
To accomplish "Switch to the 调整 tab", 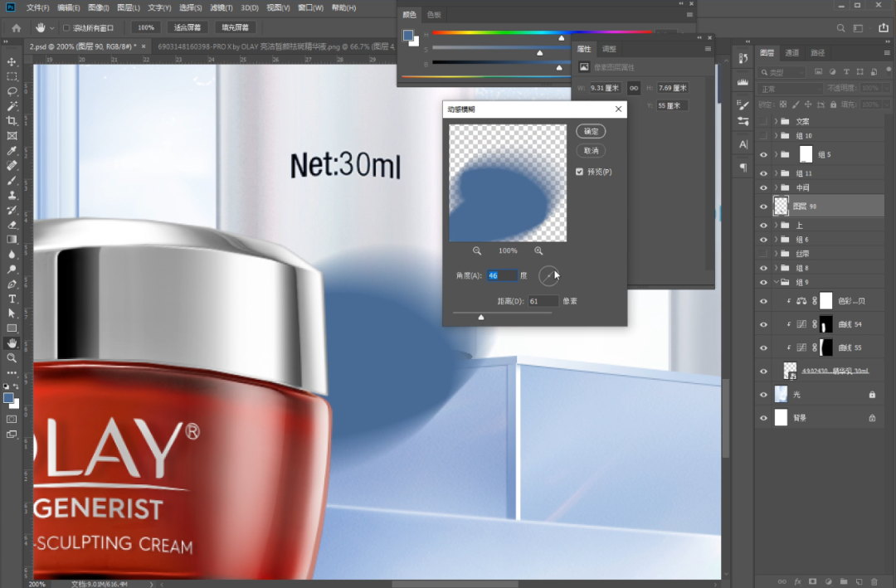I will (x=610, y=49).
